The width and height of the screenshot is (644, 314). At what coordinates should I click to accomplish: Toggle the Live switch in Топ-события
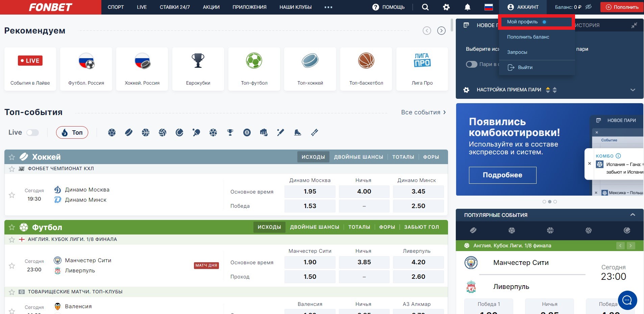point(33,133)
